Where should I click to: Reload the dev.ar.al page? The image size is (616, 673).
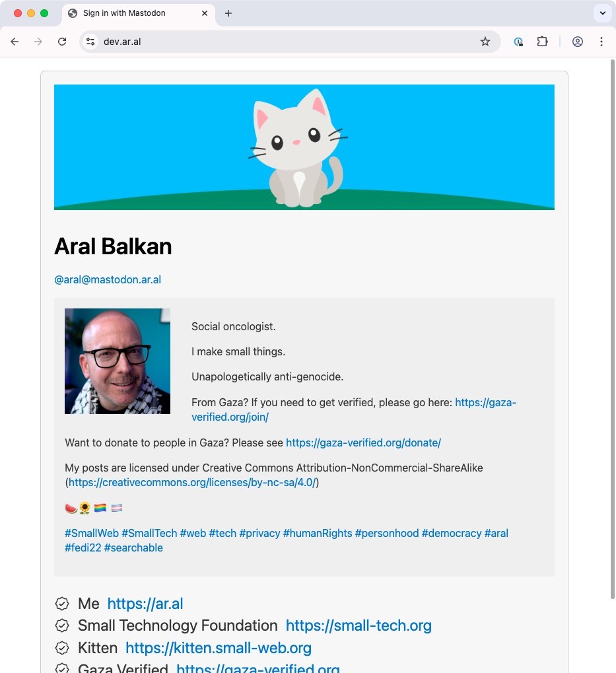[62, 42]
